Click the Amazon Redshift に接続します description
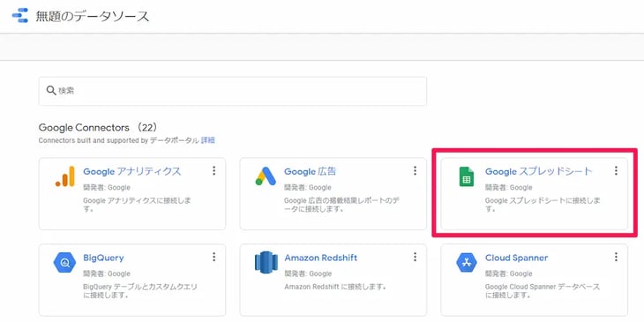 (x=335, y=287)
